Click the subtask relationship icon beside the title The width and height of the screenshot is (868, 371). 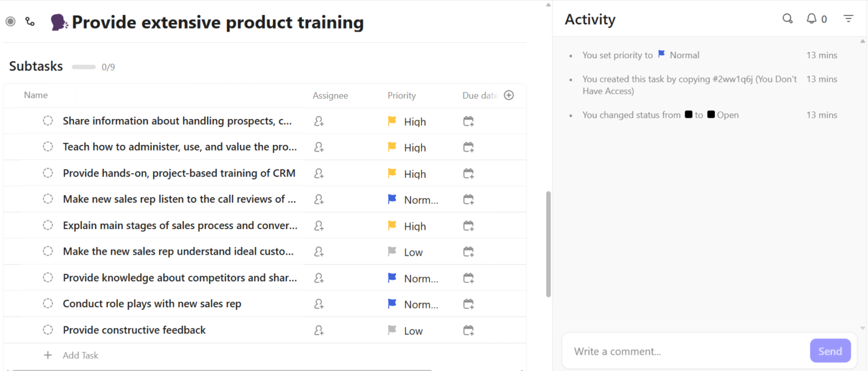coord(30,22)
